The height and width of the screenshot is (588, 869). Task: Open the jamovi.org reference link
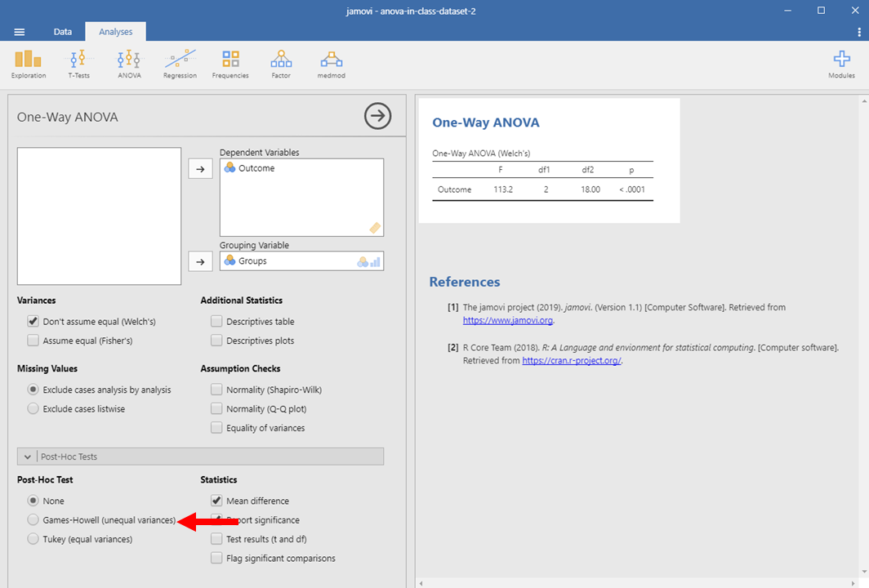[x=508, y=320]
